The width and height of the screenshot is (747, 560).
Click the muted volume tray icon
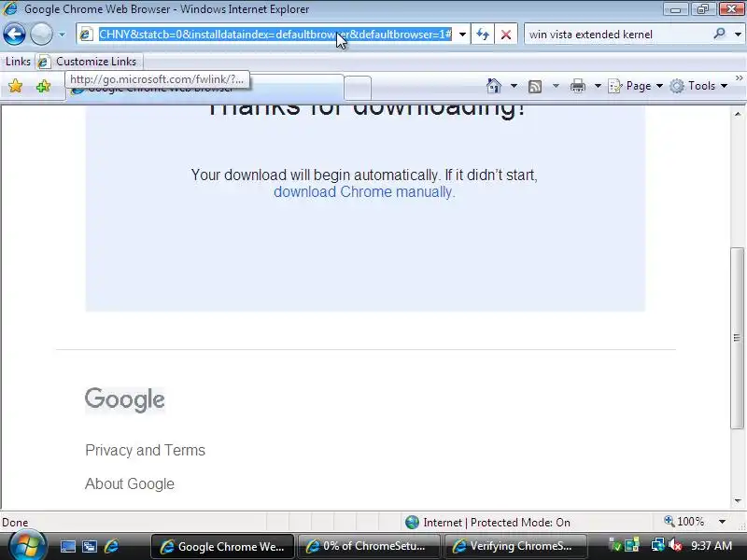click(674, 545)
